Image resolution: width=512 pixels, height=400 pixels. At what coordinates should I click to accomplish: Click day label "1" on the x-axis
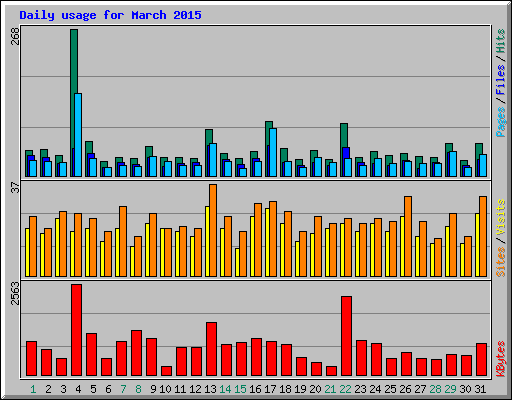(33, 389)
